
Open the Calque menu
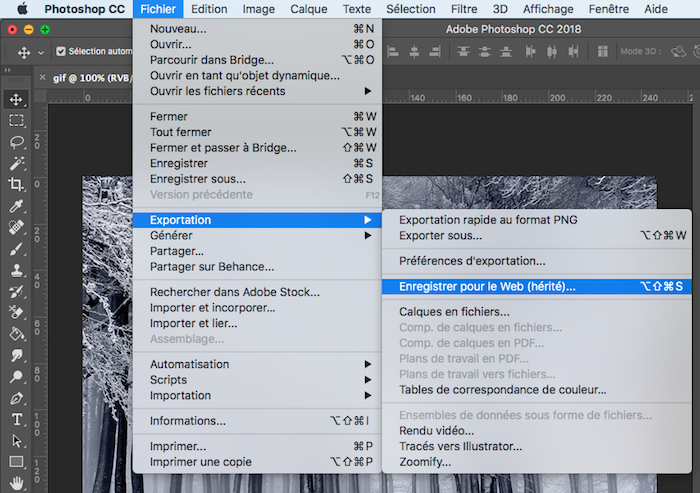click(x=308, y=9)
